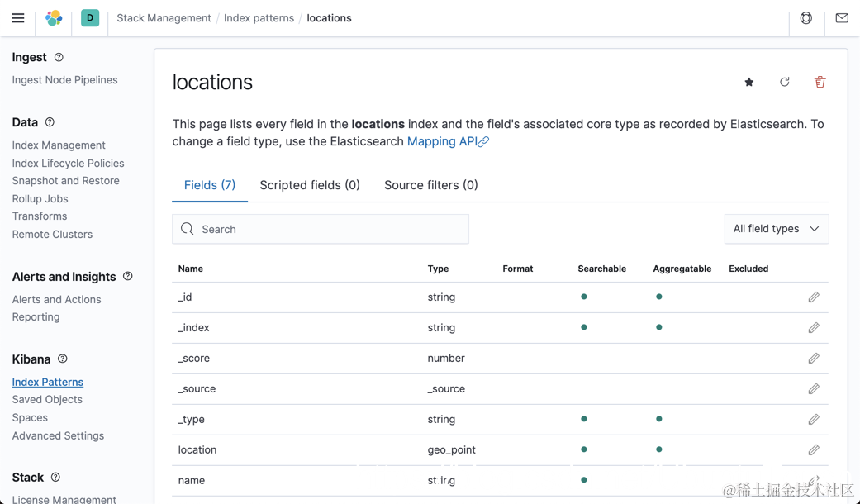Viewport: 860px width, 504px height.
Task: Click the edit pencil for _score
Action: [814, 358]
